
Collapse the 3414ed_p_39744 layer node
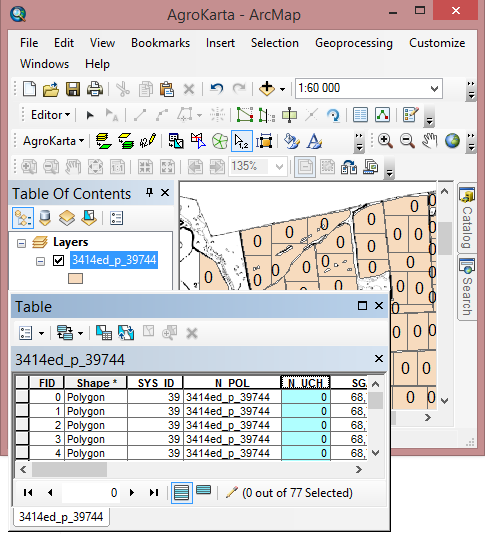(40, 262)
